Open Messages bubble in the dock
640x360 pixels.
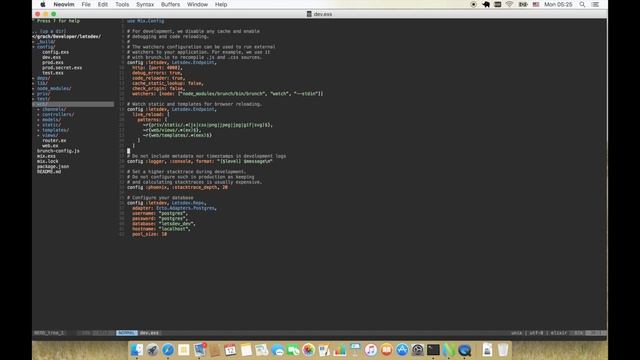coord(278,350)
